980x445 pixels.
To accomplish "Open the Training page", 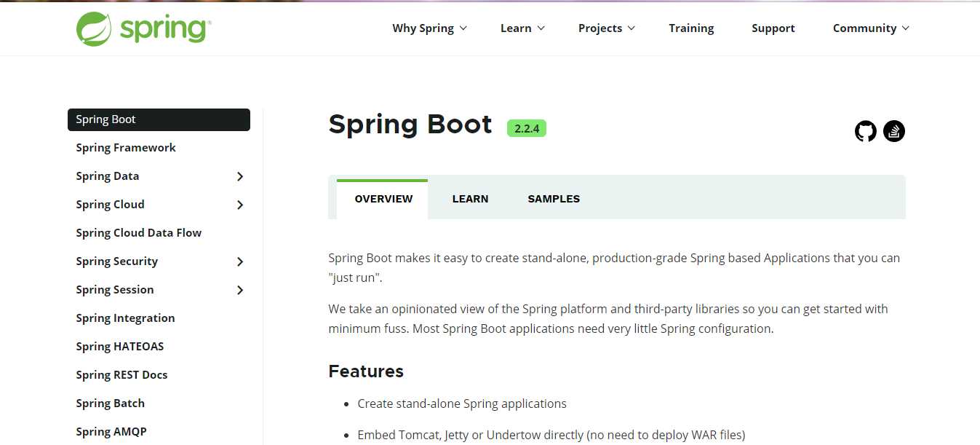I will (691, 28).
